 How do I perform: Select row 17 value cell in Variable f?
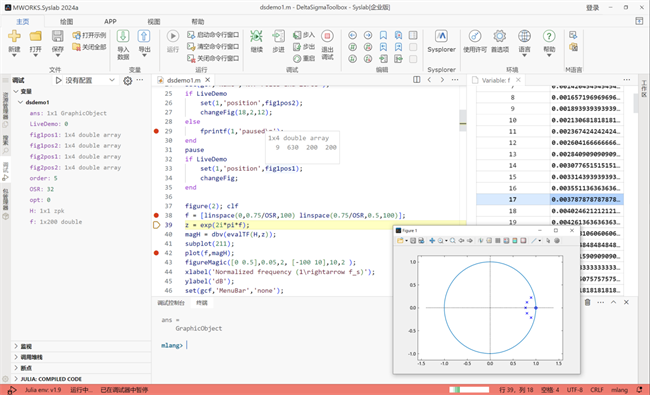[587, 199]
